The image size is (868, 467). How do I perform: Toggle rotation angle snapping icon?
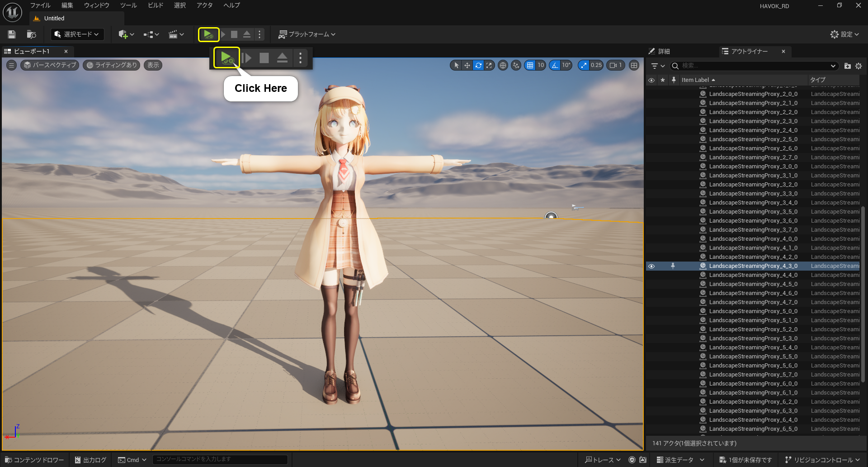pyautogui.click(x=555, y=65)
